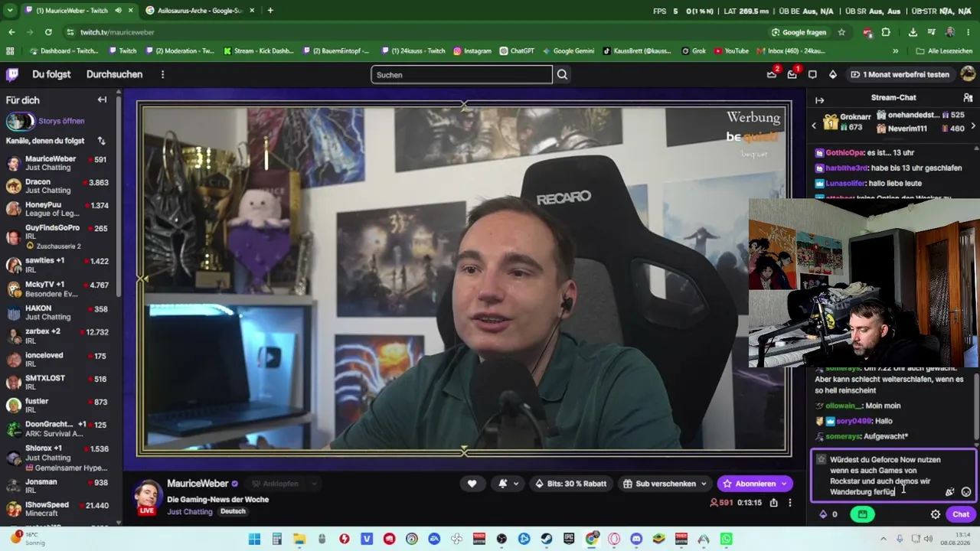
Task: Click the Deutsch language tag
Action: tap(233, 512)
